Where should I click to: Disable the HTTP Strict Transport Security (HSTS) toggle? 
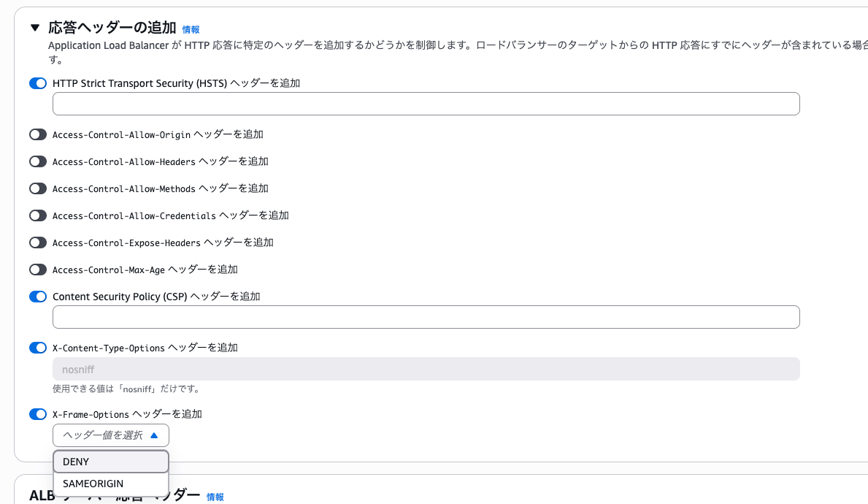point(38,83)
